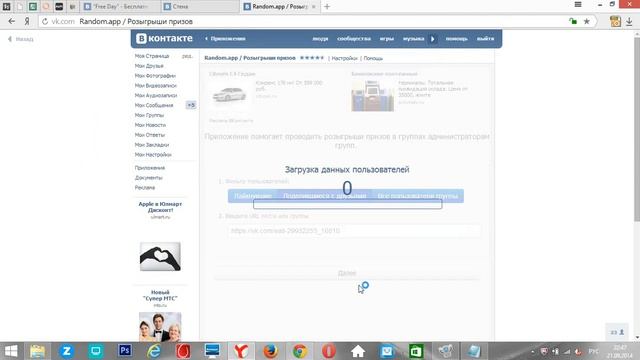The width and height of the screenshot is (640, 360).
Task: Open the Windows Start button
Action: pyautogui.click(x=11, y=351)
